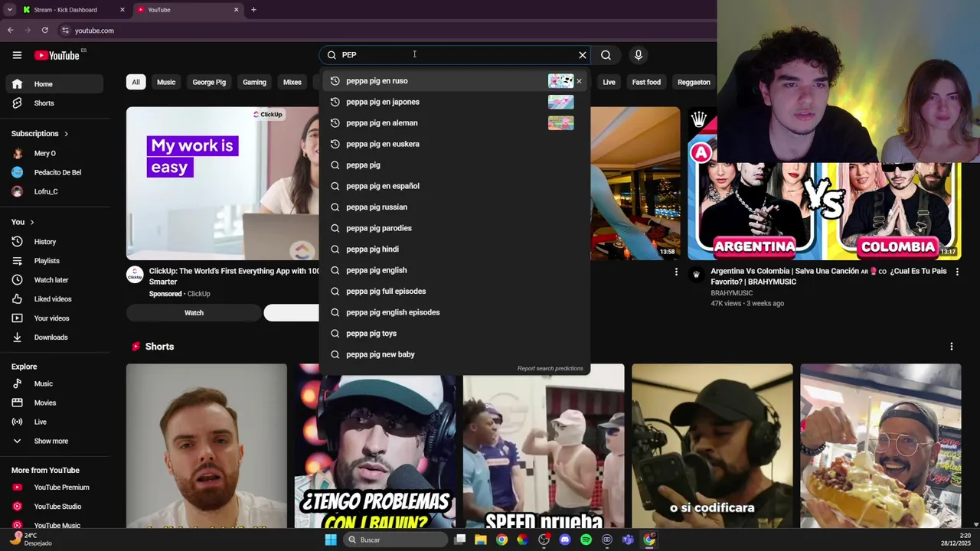Screen dimensions: 980x551
Task: Open options menu of the Shorts section
Action: (x=952, y=347)
